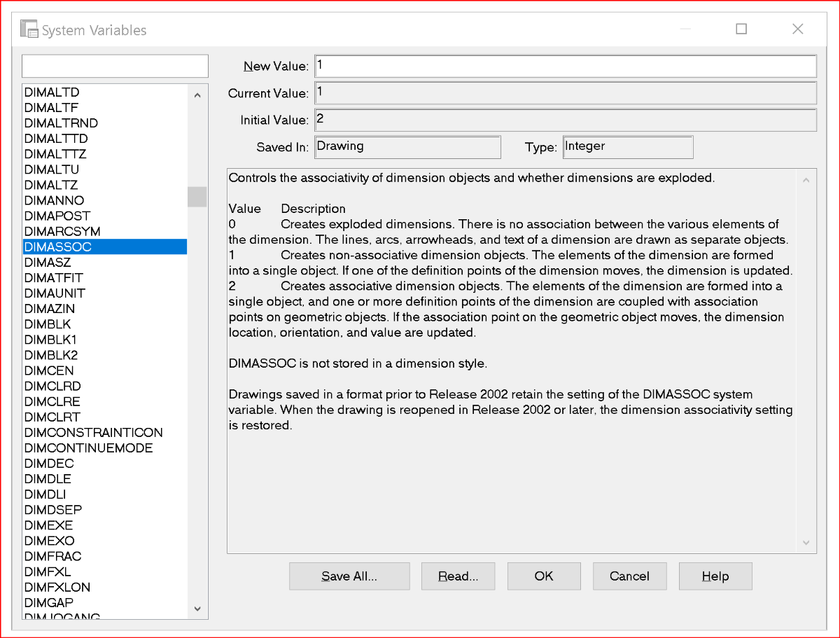Select DIMAZIN variable
840x638 pixels.
point(104,309)
